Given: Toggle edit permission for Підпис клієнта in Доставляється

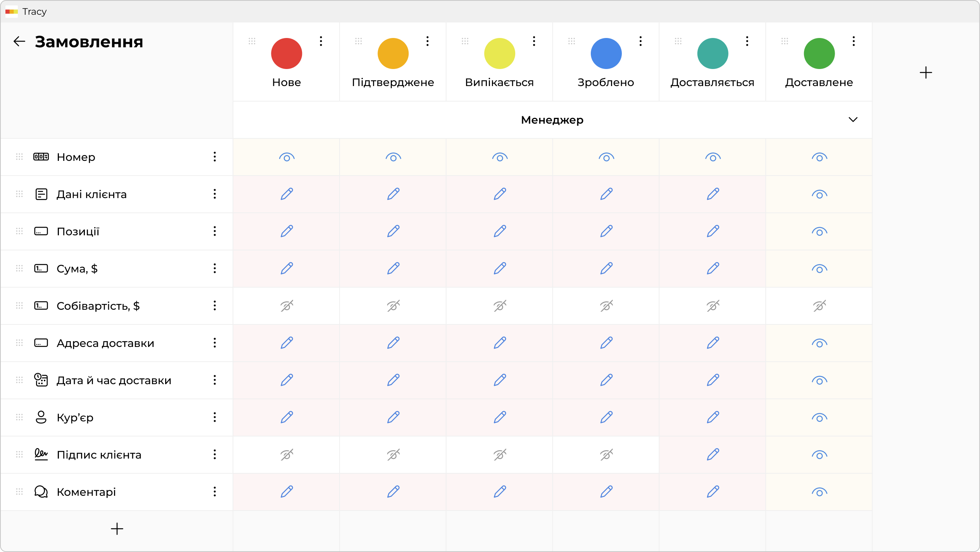Looking at the screenshot, I should 713,454.
